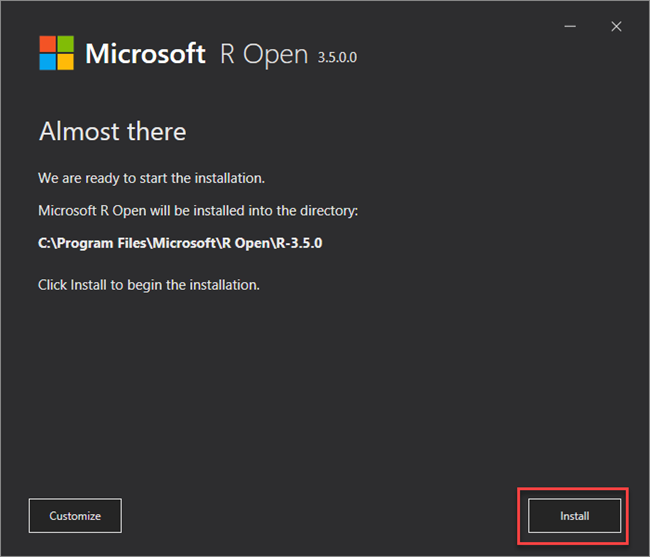Select the install path C:\Program Files\Microsoft\R Open\R-3.5.0
650x557 pixels.
pyautogui.click(x=180, y=243)
